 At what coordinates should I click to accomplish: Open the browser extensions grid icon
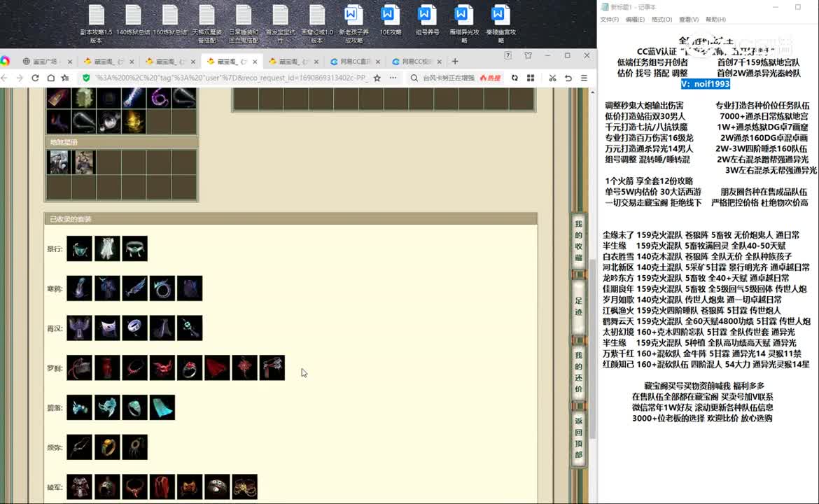pos(531,78)
